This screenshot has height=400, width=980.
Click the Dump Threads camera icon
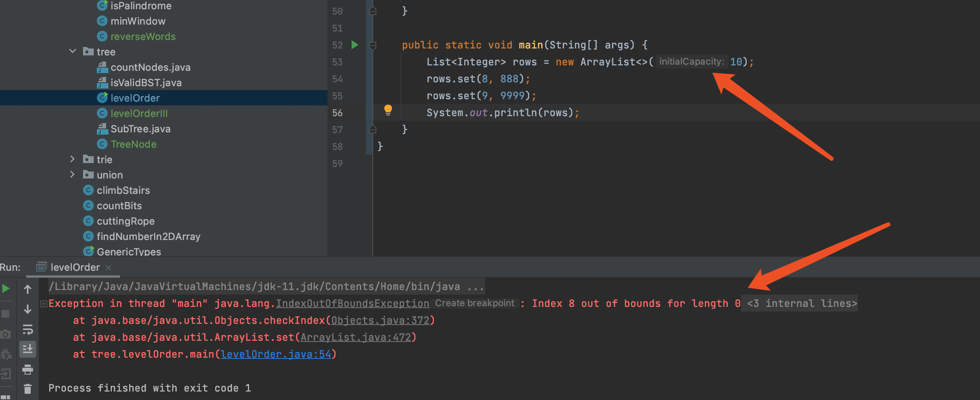click(5, 334)
